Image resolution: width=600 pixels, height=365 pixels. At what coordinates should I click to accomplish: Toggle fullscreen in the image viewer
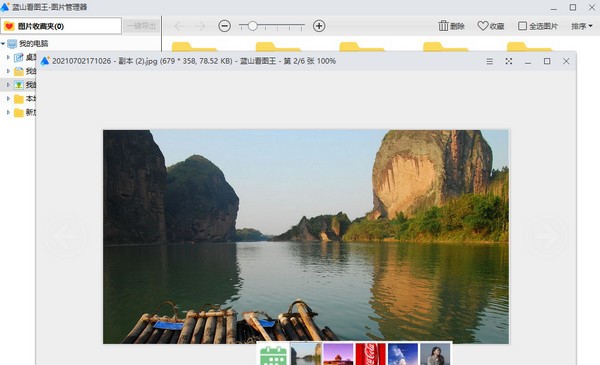[x=509, y=61]
